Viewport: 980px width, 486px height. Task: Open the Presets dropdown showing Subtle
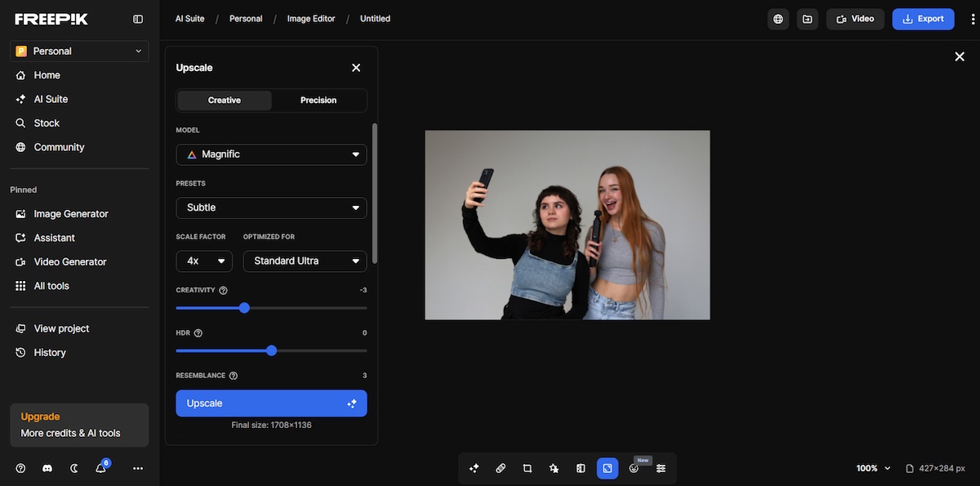pos(271,207)
